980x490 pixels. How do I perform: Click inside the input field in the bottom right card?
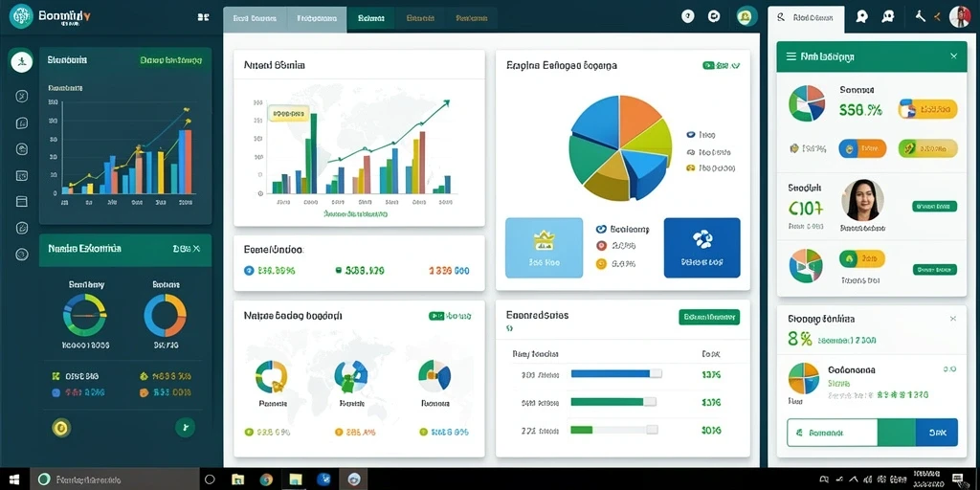(x=832, y=433)
